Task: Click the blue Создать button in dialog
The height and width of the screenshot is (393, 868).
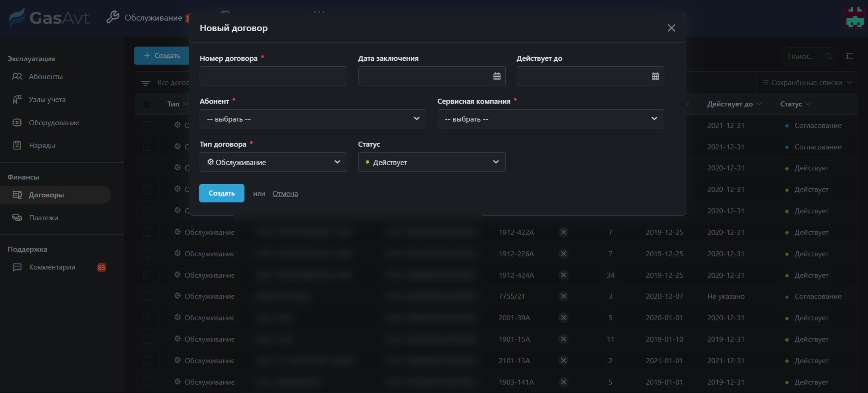Action: [222, 193]
